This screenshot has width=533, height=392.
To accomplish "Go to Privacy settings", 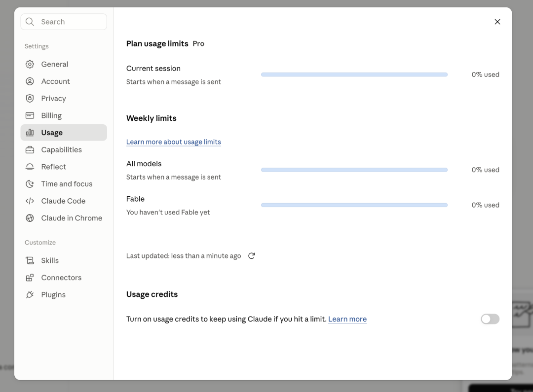I will coord(64,99).
